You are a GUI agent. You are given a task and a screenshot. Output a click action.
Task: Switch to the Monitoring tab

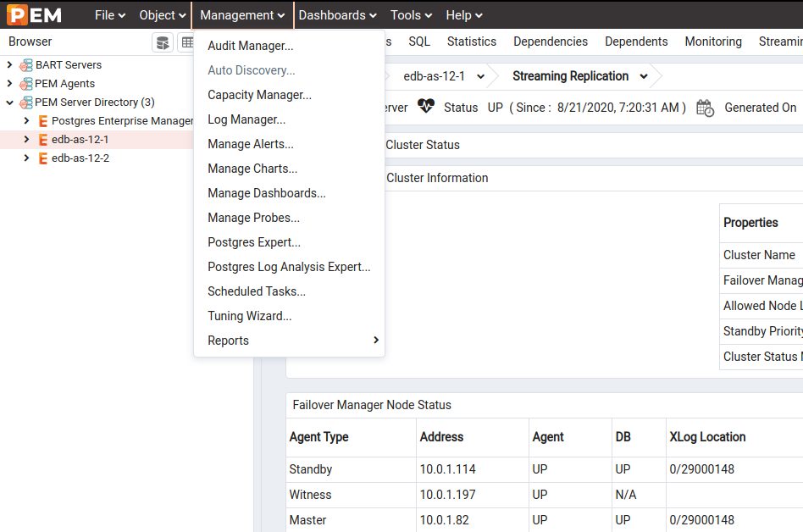tap(713, 42)
